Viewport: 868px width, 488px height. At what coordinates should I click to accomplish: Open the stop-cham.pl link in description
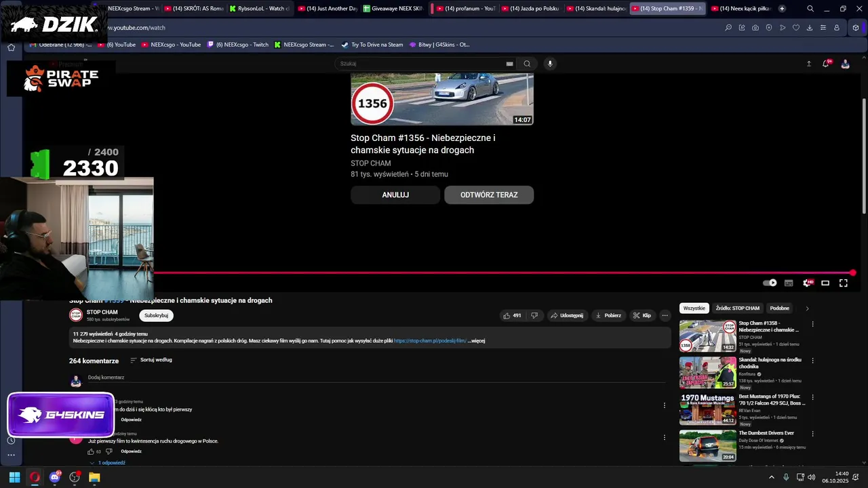[430, 341]
